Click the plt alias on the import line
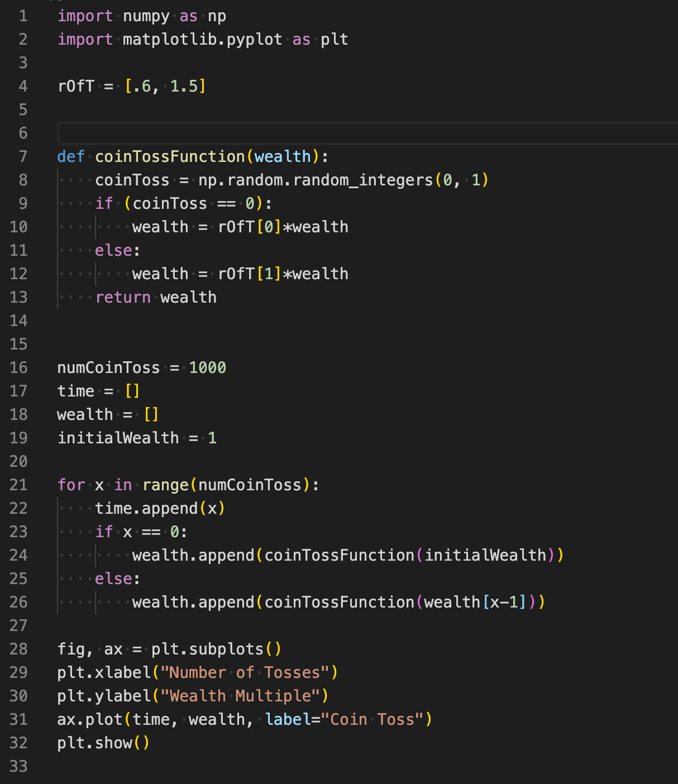Screen dimensions: 678x784 click(x=335, y=40)
